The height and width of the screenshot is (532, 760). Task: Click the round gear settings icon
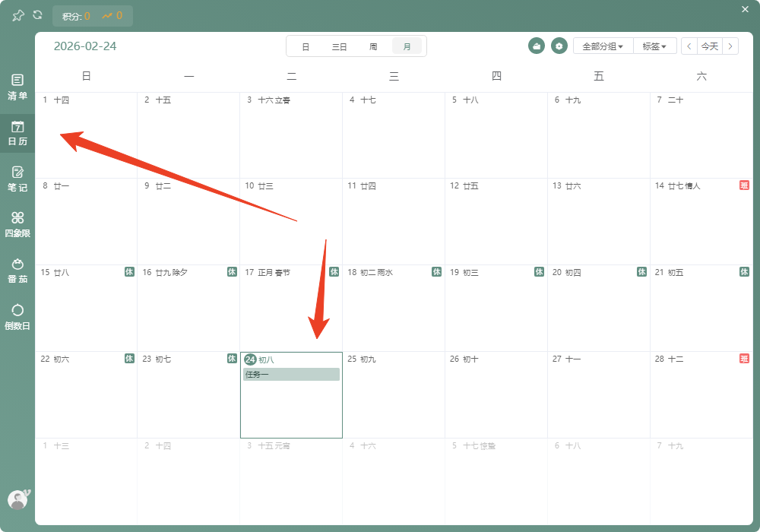tap(559, 46)
